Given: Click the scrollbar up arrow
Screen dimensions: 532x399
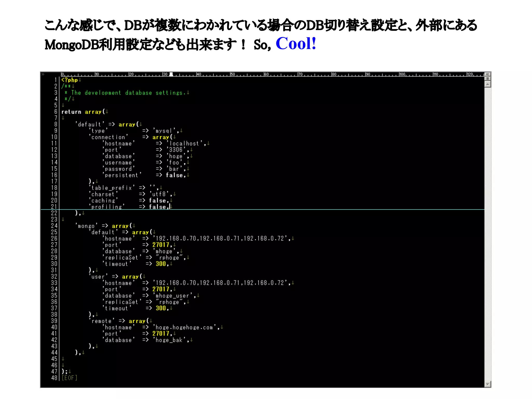Looking at the screenshot, I should click(x=488, y=84).
